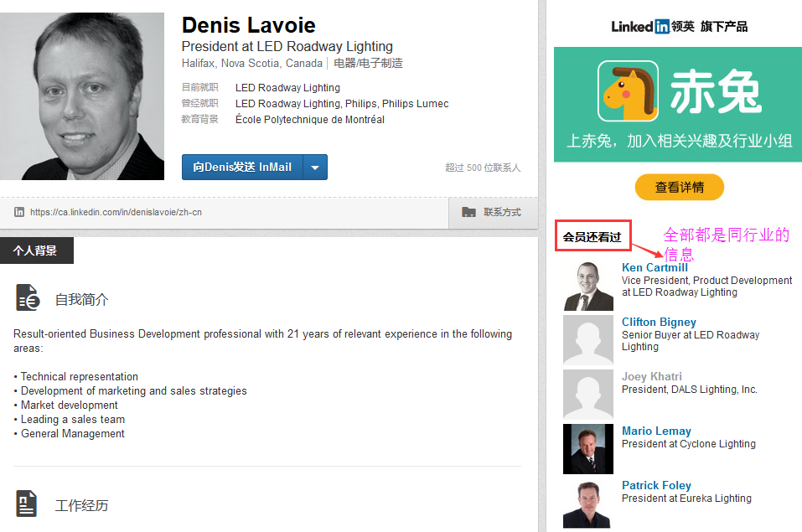This screenshot has width=802, height=532.
Task: Open Denis Lavoie's profile photo
Action: (x=82, y=96)
